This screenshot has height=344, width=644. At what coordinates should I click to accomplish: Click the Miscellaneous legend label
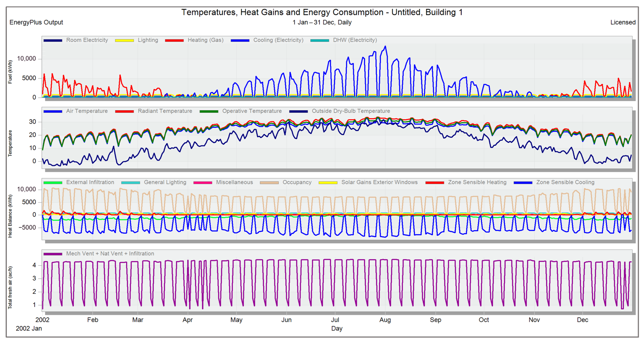click(x=234, y=182)
